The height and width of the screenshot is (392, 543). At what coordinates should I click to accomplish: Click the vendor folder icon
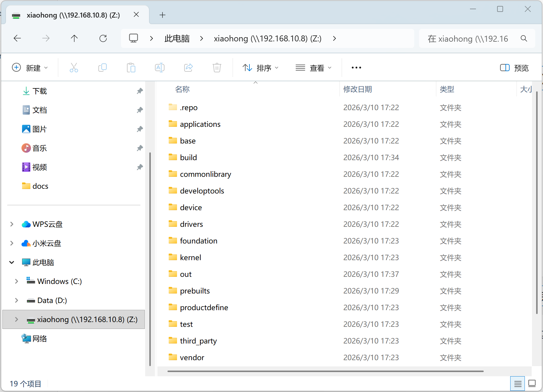click(x=173, y=357)
